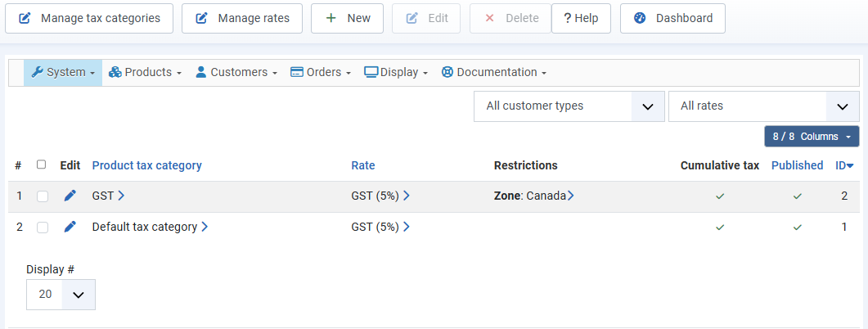Open the All customer types dropdown
Viewport: 868px width, 329px height.
click(x=569, y=106)
